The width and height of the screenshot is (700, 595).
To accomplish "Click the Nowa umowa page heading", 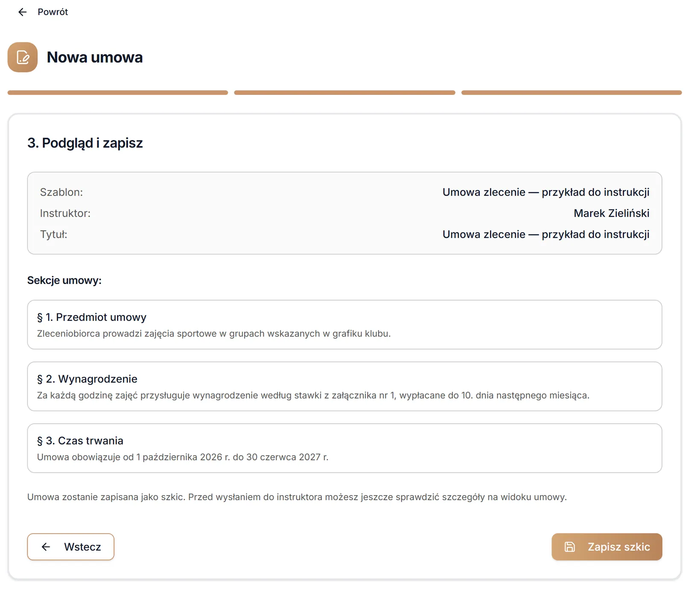I will [95, 57].
